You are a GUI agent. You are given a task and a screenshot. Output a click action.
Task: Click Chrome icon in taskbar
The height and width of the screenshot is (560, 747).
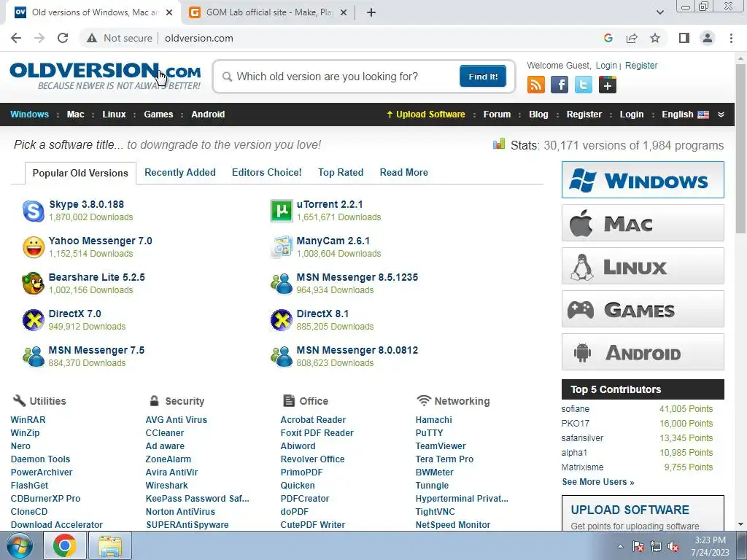[65, 545]
